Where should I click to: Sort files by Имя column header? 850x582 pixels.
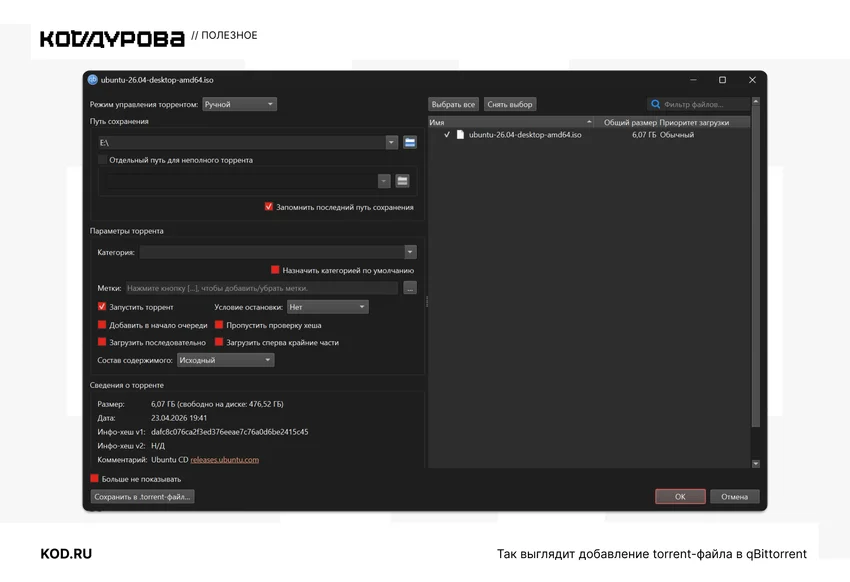click(x=510, y=122)
